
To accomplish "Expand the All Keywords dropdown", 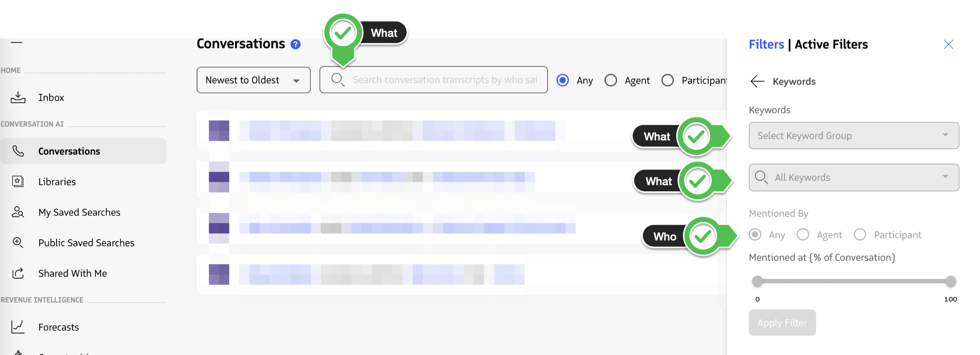I will [853, 177].
